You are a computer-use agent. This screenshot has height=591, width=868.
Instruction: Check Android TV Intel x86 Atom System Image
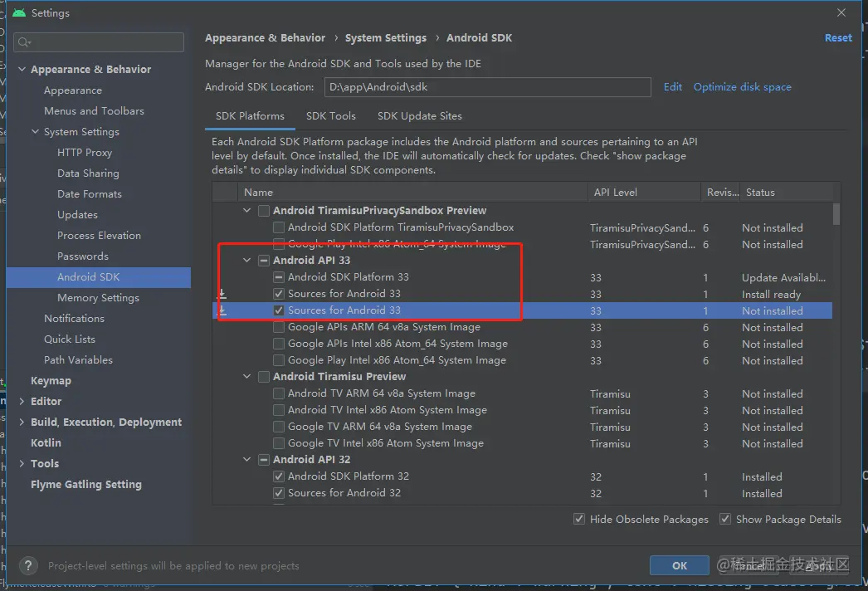point(279,410)
